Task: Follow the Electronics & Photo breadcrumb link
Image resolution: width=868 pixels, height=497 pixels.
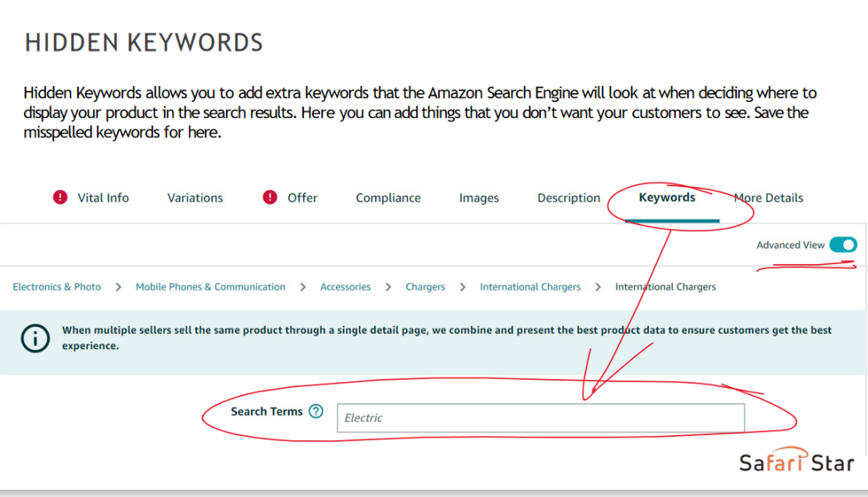Action: pos(57,287)
